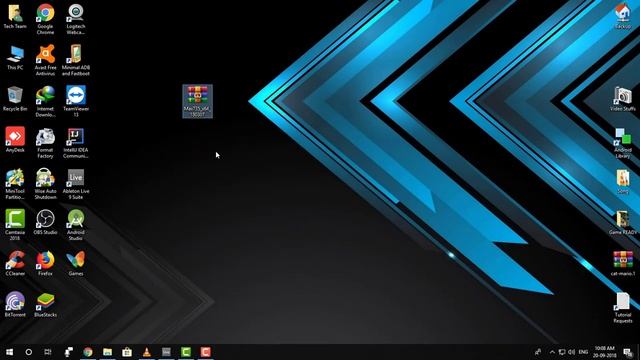Open the Recycle Bin

pos(15,99)
